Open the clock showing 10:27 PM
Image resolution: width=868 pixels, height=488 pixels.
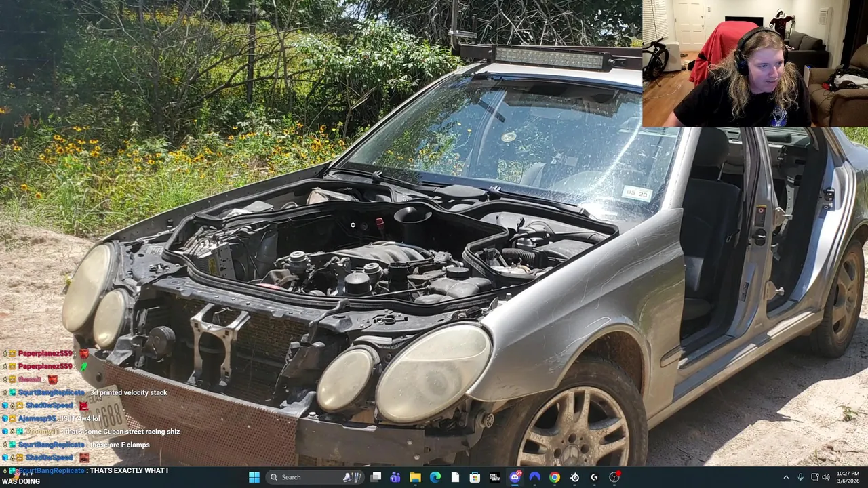850,477
